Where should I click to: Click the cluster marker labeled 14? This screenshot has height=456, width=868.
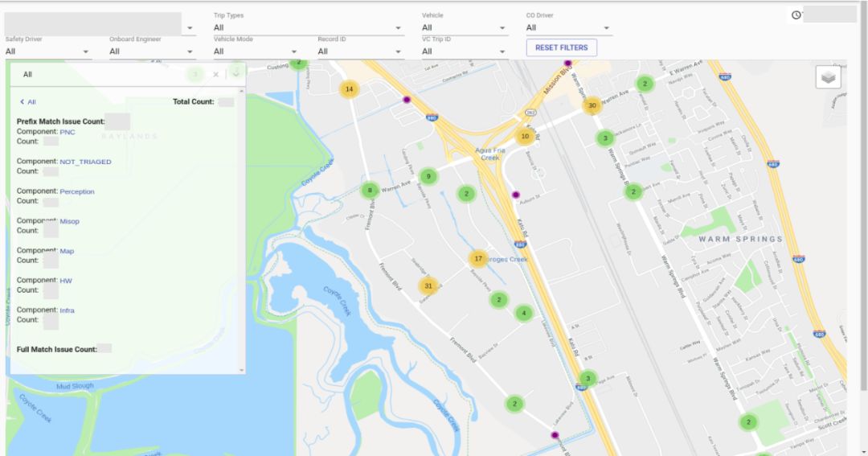350,88
